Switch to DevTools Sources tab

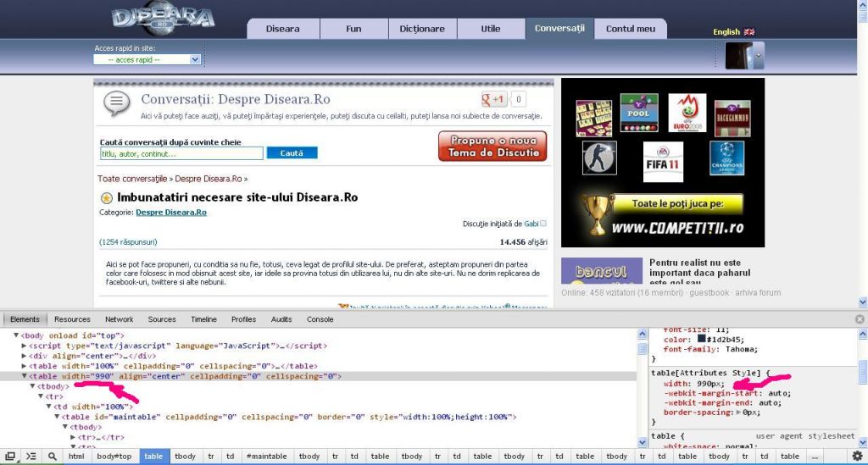[162, 319]
